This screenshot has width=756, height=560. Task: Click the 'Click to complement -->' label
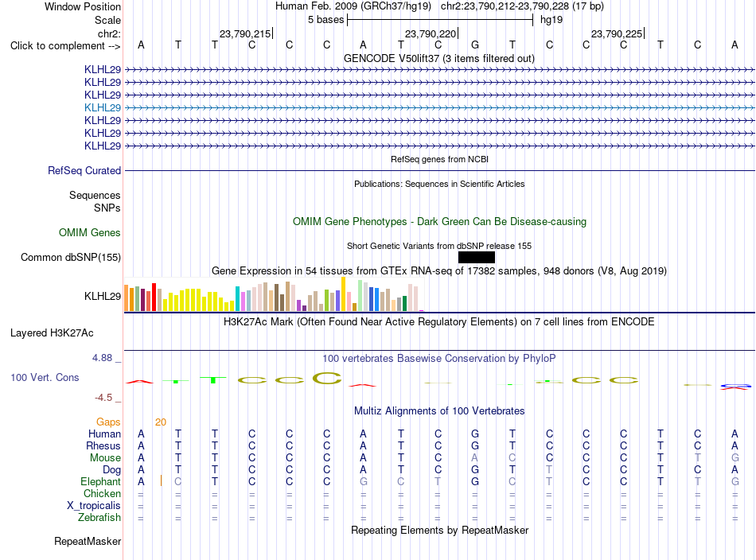tap(65, 46)
